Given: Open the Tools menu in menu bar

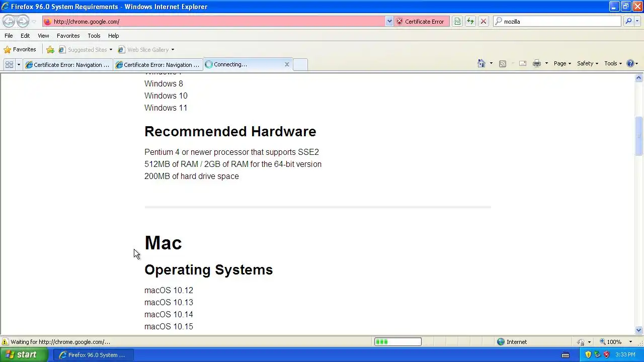Looking at the screenshot, I should coord(94,36).
